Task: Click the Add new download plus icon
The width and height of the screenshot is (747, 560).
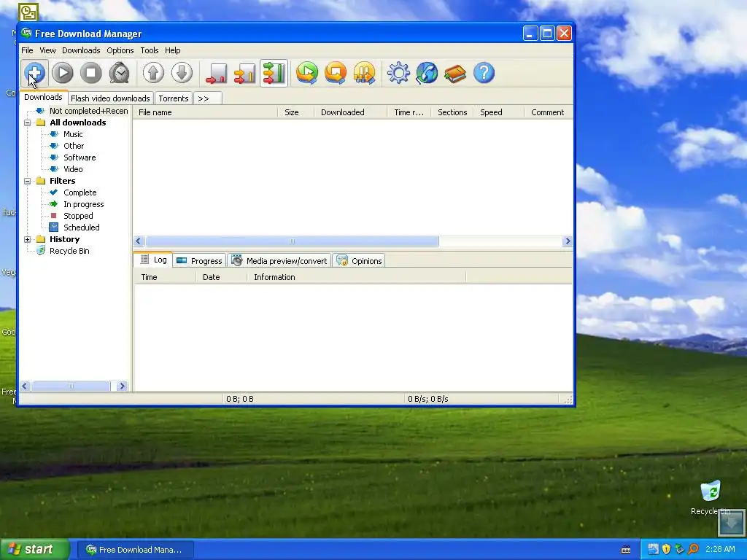Action: (34, 73)
